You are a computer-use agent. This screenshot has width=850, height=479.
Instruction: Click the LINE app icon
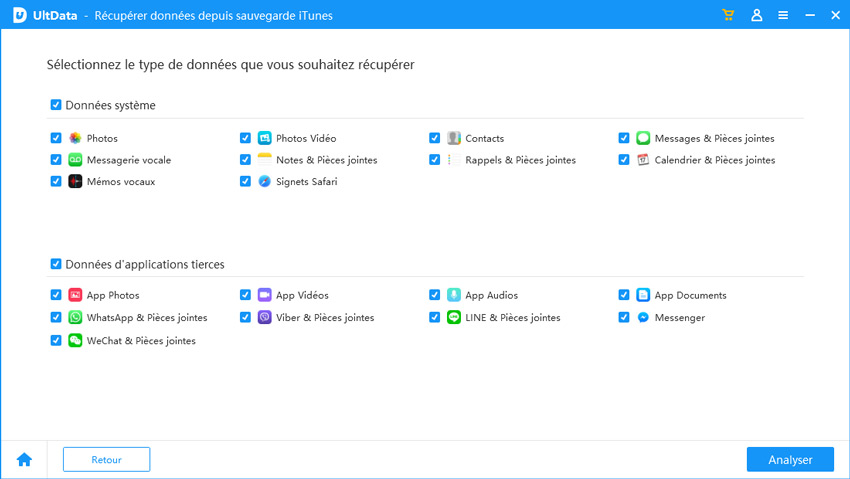(454, 317)
